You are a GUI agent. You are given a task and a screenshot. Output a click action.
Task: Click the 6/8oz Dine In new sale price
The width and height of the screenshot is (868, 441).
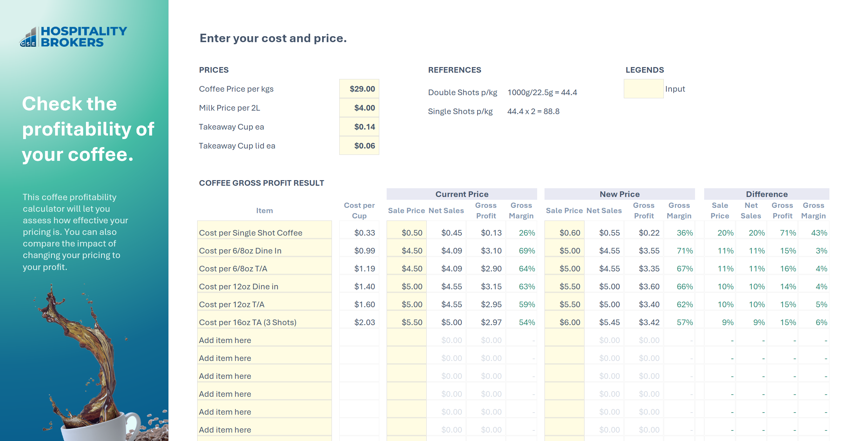click(x=564, y=248)
